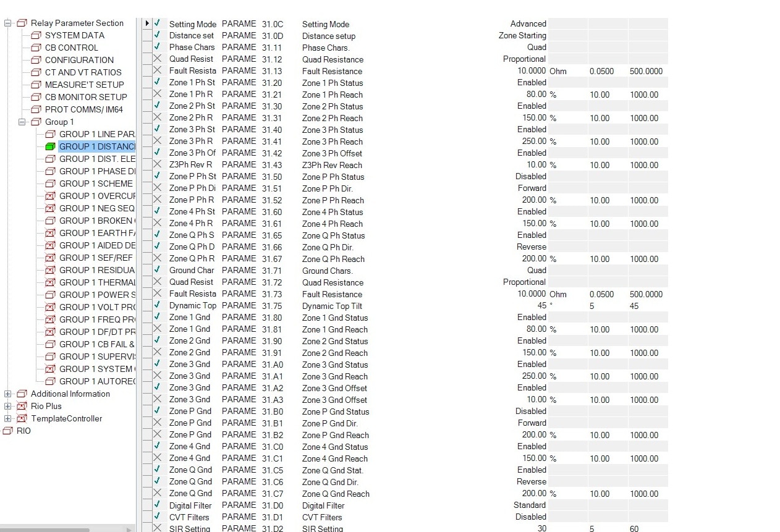Screen dimensions: 780x532
Task: Expand the TemplateController node
Action: tap(8, 418)
